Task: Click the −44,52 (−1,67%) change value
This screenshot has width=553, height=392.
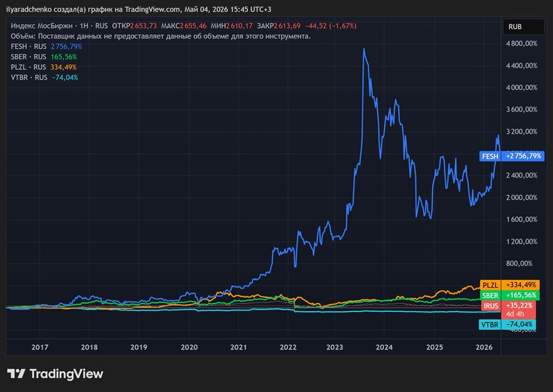Action: click(331, 26)
